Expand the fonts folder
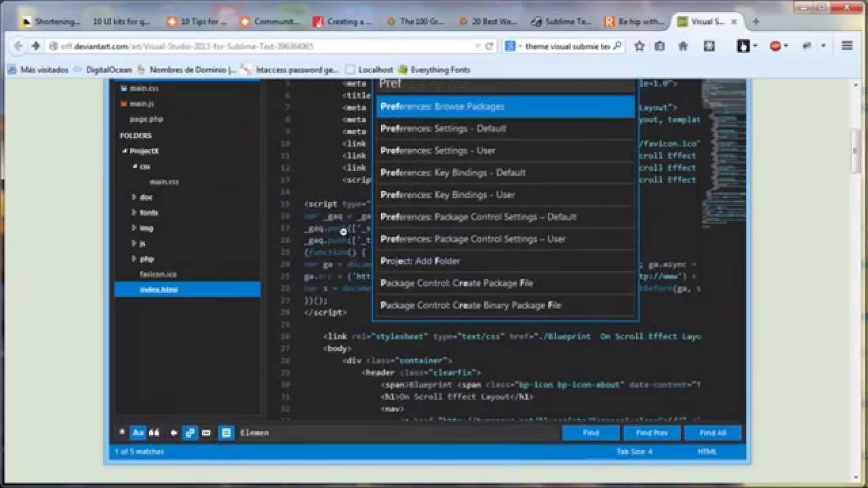The image size is (868, 488). [134, 212]
